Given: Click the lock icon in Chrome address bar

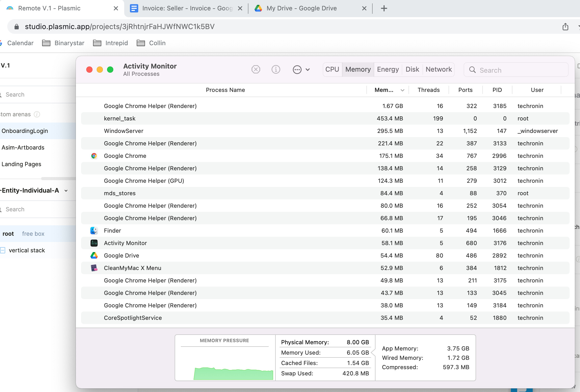Looking at the screenshot, I should [x=16, y=26].
